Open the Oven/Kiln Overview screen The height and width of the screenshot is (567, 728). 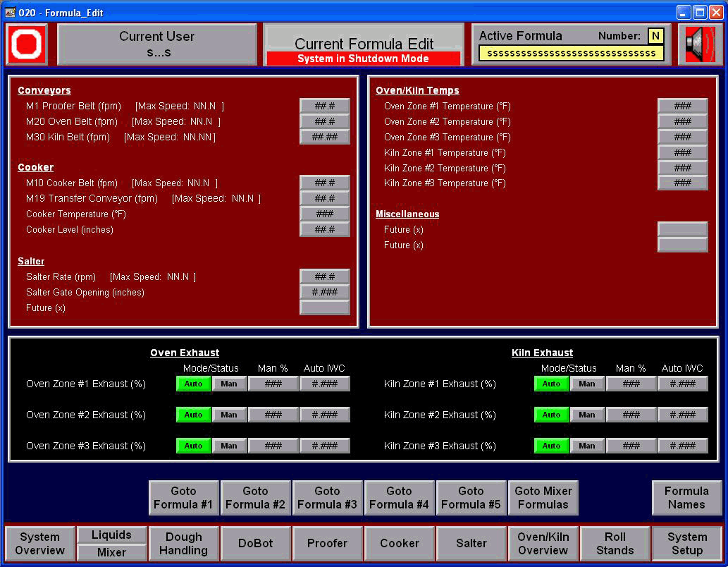[x=543, y=543]
